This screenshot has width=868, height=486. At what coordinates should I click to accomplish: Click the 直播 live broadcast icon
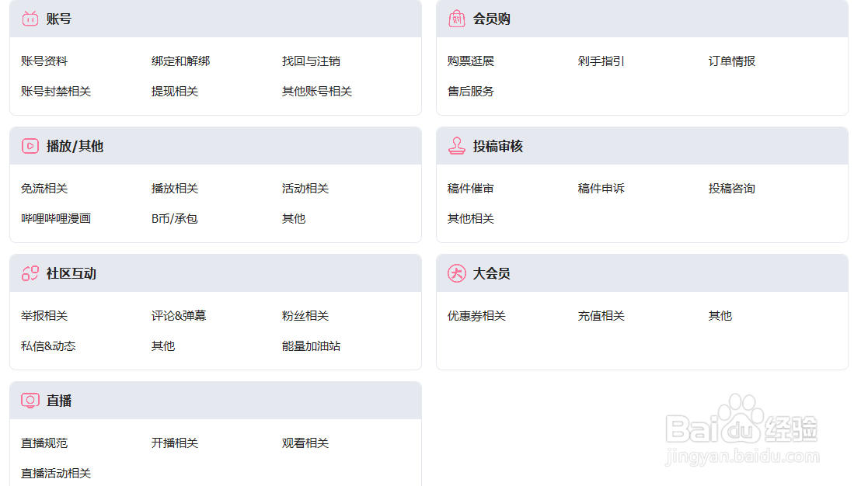coord(30,401)
